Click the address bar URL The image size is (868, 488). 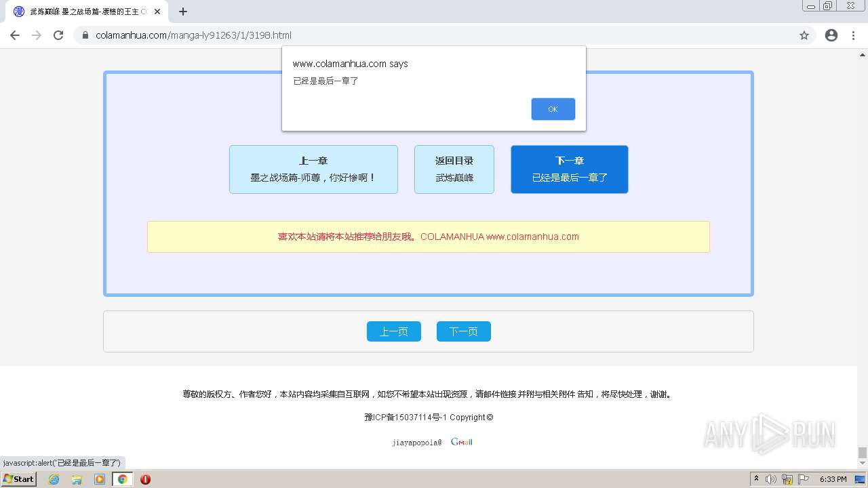click(x=193, y=35)
